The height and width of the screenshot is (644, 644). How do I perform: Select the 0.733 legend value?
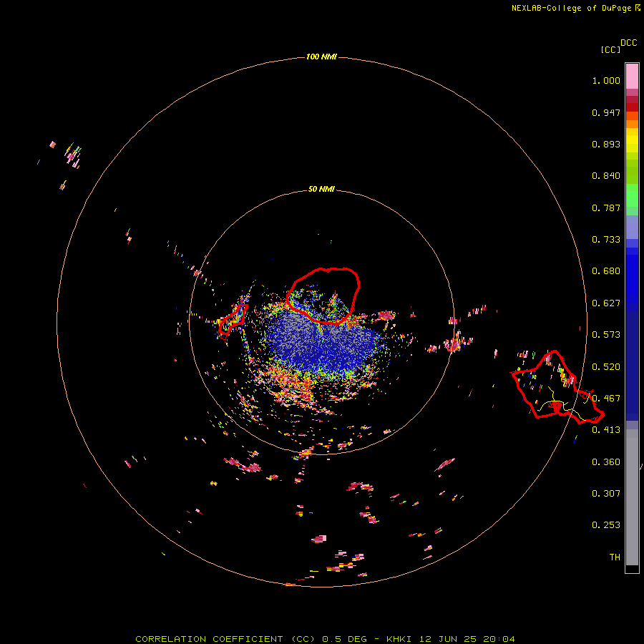tap(606, 240)
